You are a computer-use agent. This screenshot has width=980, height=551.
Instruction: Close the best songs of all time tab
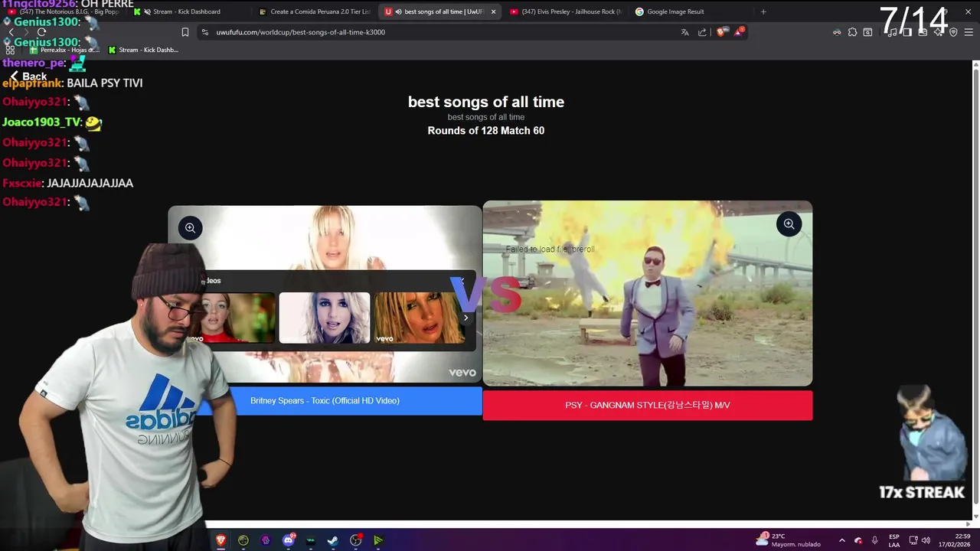(493, 11)
